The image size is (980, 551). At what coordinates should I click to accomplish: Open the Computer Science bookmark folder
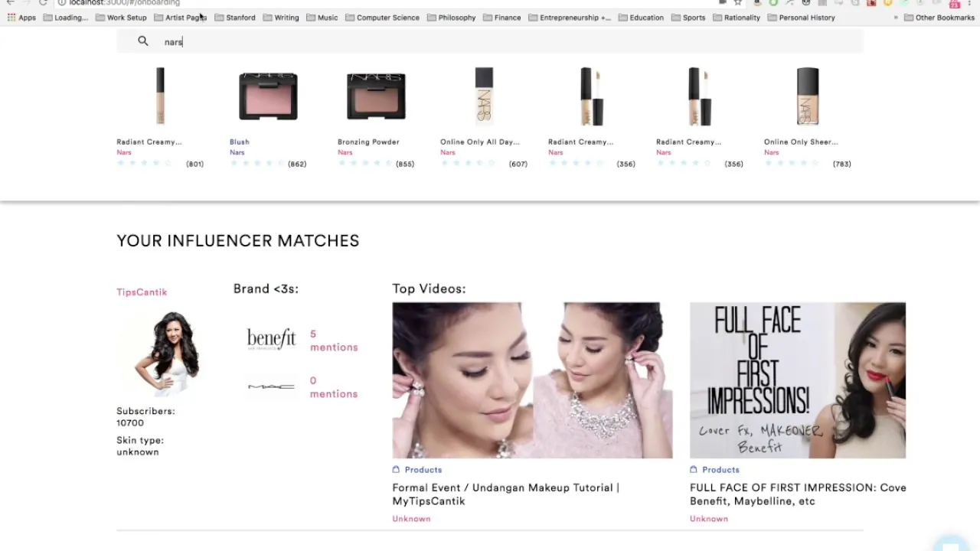(382, 18)
